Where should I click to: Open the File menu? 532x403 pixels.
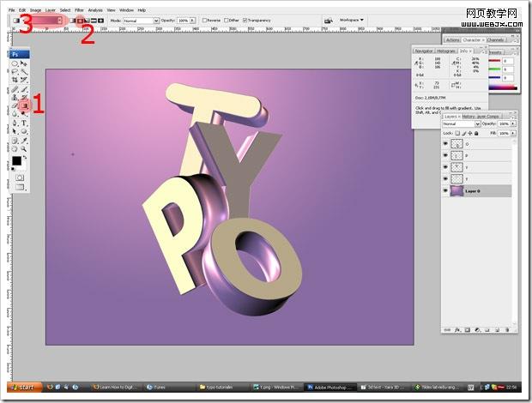(x=12, y=10)
